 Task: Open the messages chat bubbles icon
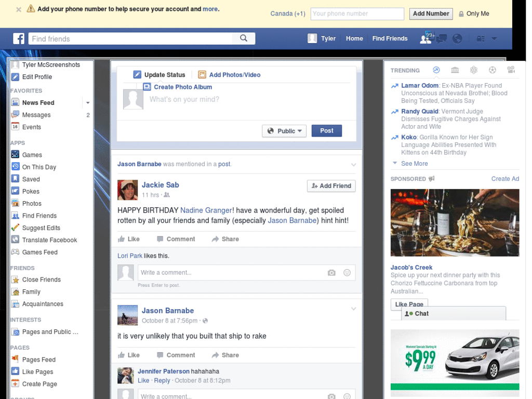tap(442, 38)
